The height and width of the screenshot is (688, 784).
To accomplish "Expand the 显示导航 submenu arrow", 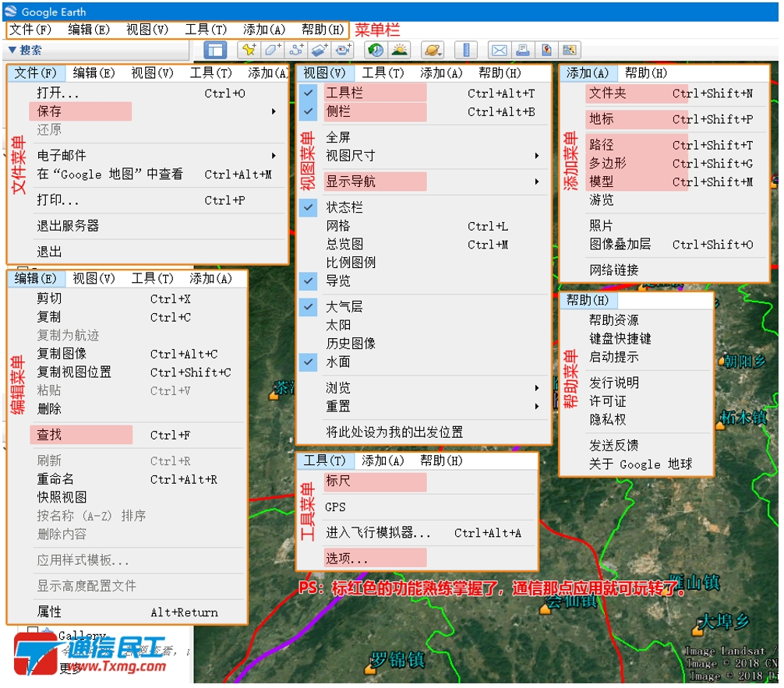I will [x=536, y=181].
